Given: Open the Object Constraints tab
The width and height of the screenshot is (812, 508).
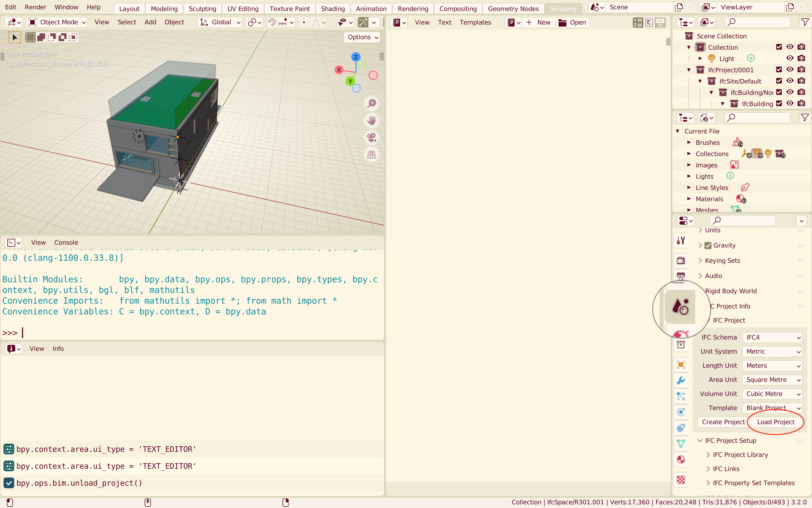Looking at the screenshot, I should click(680, 428).
